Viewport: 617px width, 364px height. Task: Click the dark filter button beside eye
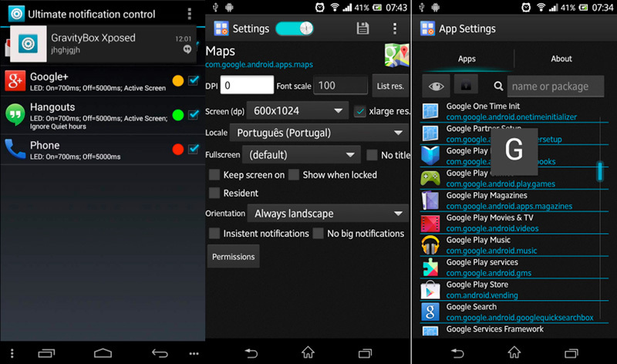click(466, 85)
